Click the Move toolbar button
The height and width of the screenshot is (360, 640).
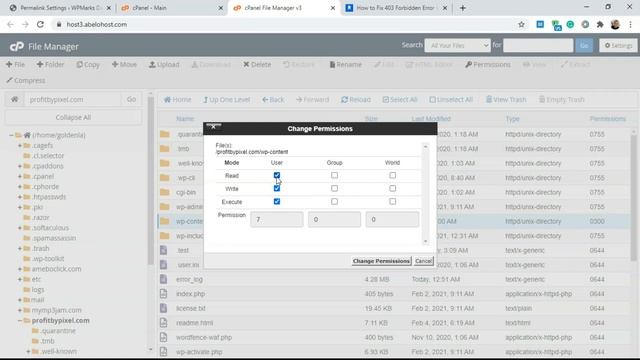[x=124, y=64]
